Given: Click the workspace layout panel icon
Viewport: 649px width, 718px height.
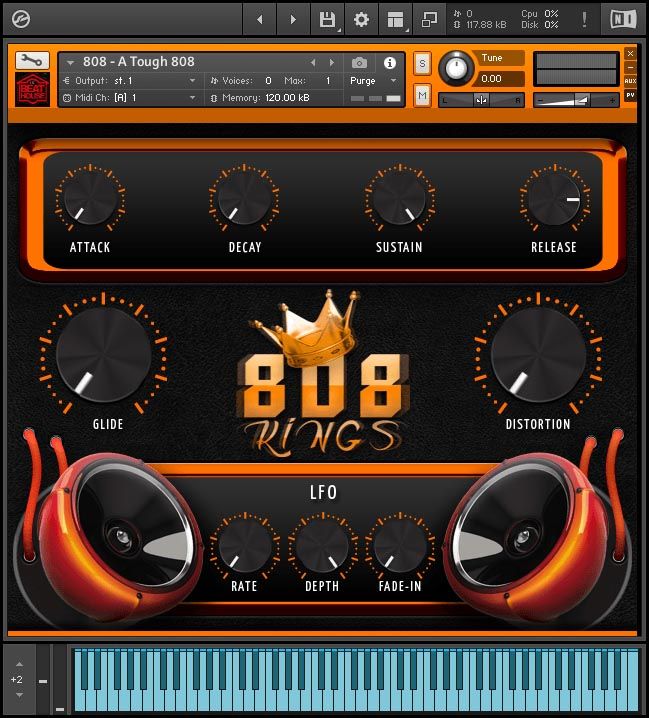Looking at the screenshot, I should [395, 19].
